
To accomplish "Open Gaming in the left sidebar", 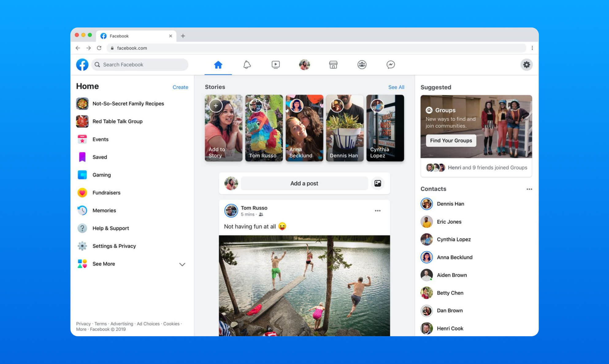I will (101, 175).
